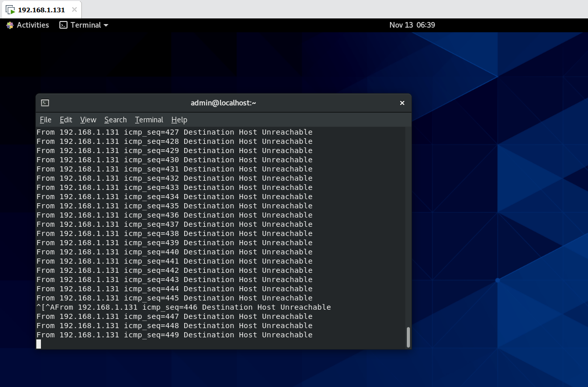Click the icmp_seq=449 output line
The width and height of the screenshot is (588, 387).
(175, 335)
